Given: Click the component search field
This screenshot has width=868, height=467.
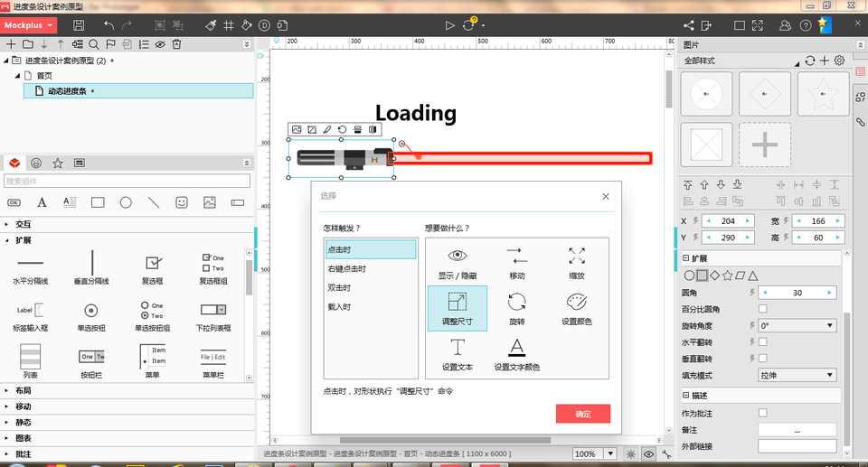Looking at the screenshot, I should (127, 181).
